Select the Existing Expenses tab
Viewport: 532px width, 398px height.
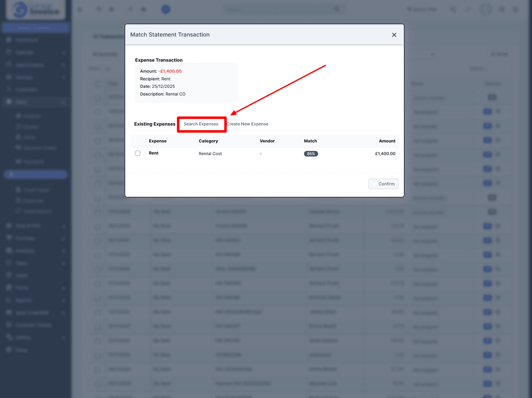click(155, 124)
